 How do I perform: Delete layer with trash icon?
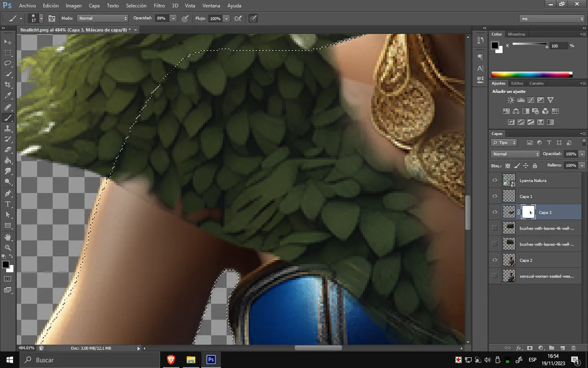click(x=574, y=348)
